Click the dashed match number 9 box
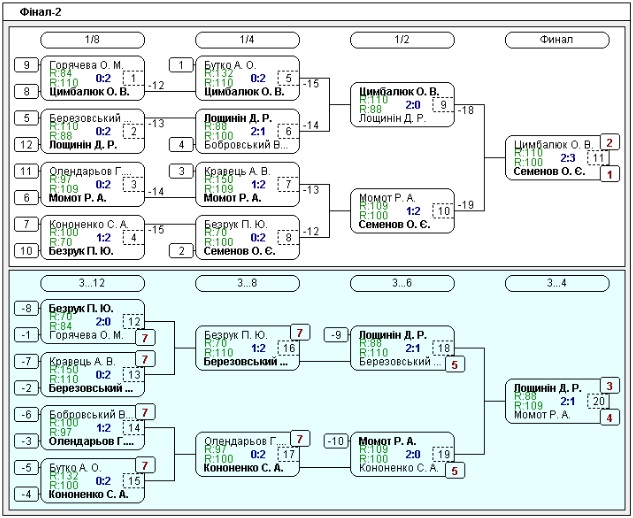 443,105
